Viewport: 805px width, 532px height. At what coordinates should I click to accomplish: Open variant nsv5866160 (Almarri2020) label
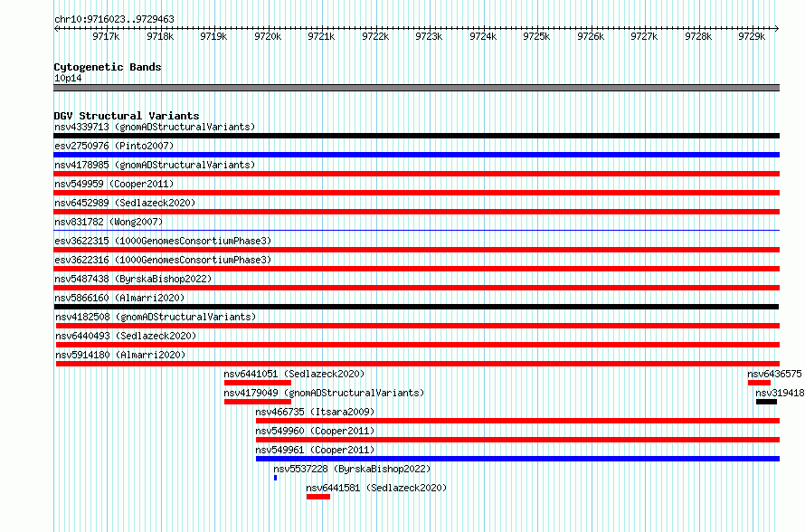pos(119,298)
